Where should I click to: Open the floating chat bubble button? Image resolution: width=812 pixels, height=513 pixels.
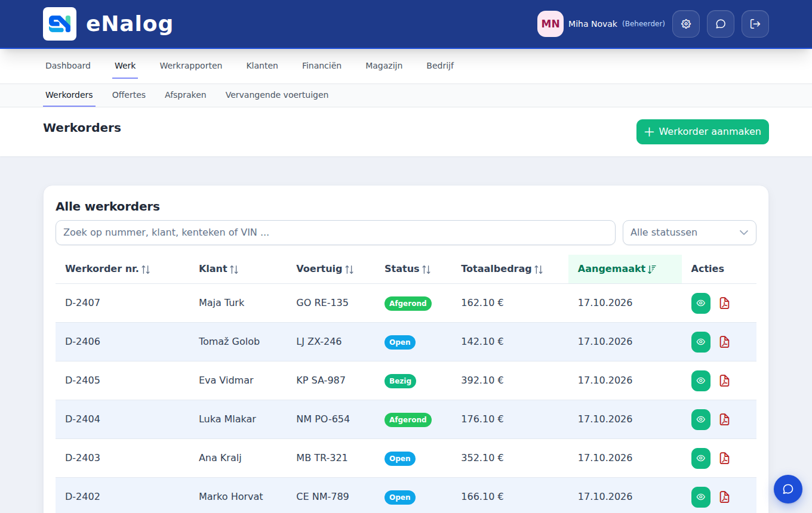click(x=788, y=489)
